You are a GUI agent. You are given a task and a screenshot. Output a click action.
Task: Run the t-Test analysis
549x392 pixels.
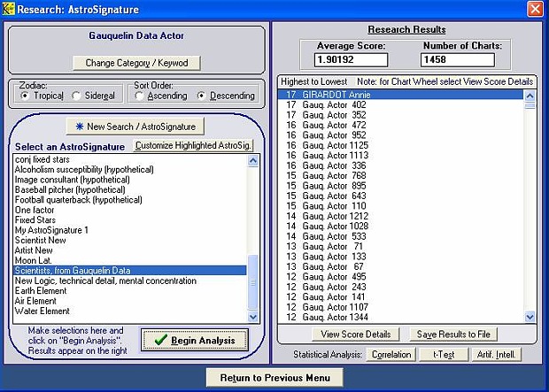(438, 355)
